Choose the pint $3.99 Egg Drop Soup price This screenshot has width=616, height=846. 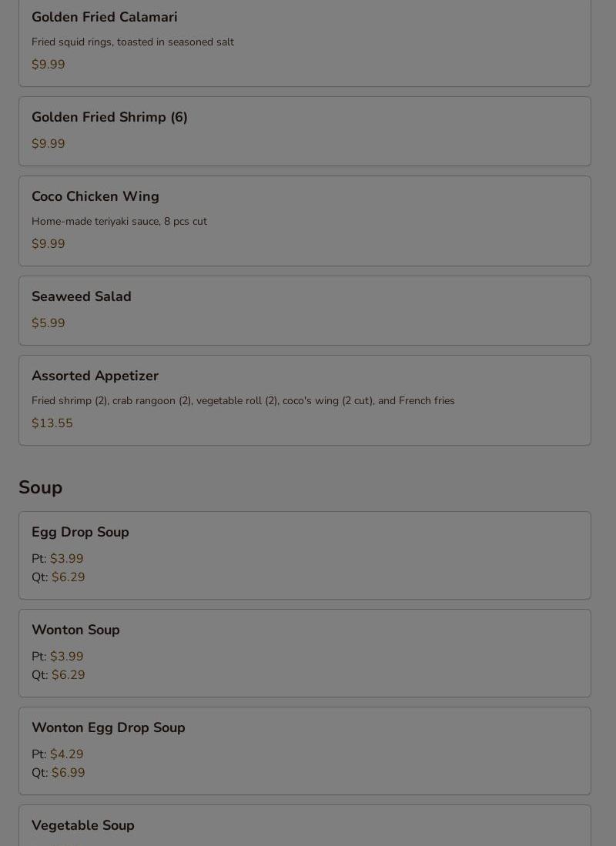click(66, 559)
